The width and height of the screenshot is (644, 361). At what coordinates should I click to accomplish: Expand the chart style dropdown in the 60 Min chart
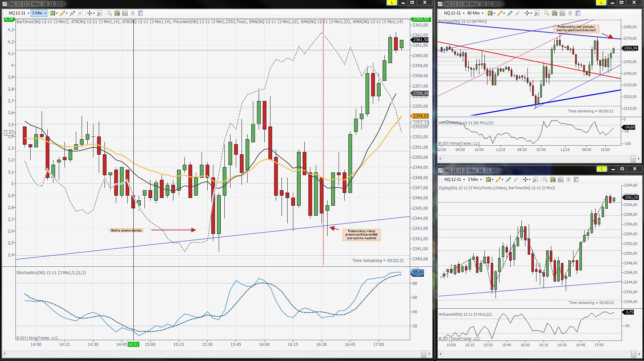[x=491, y=13]
